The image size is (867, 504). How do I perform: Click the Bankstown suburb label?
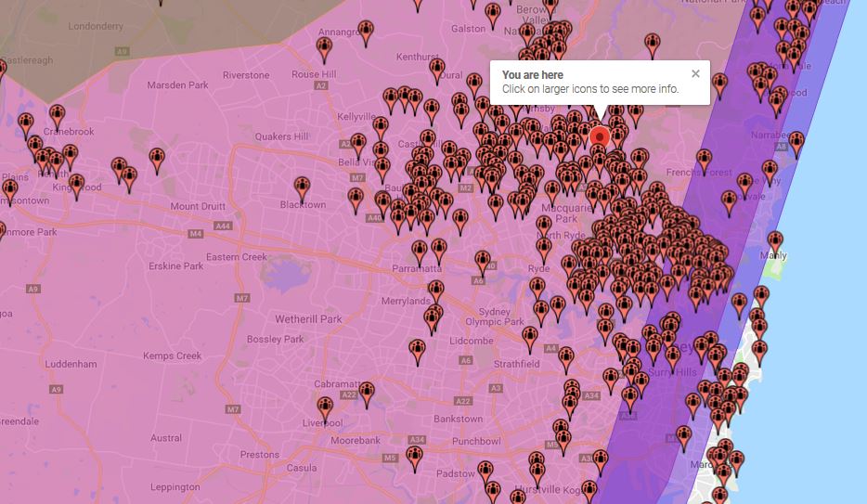click(x=459, y=420)
